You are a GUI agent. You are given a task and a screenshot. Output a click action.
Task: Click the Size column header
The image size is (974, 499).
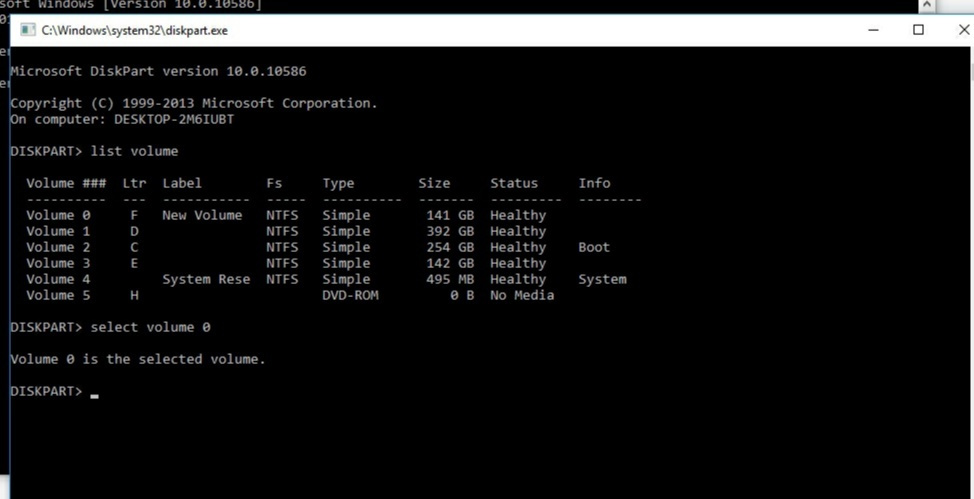[434, 183]
